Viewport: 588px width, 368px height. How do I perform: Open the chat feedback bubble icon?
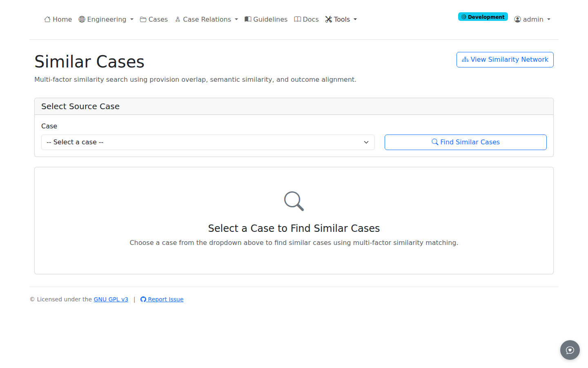570,350
